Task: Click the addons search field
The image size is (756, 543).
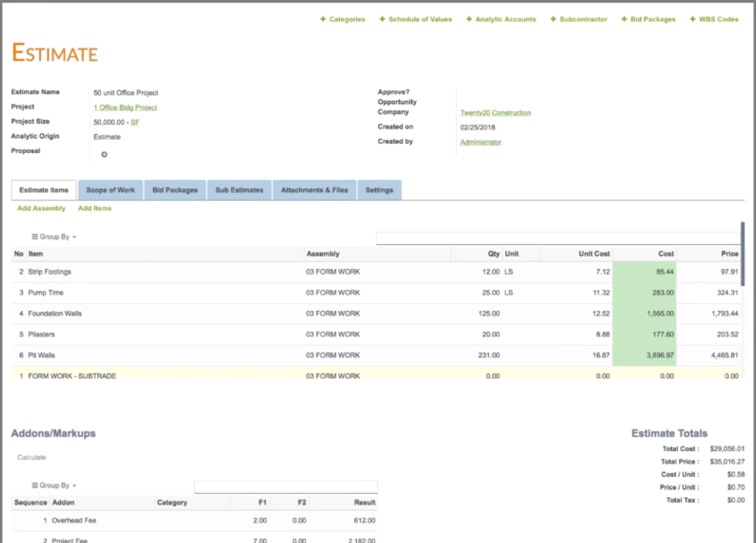Action: (x=286, y=487)
